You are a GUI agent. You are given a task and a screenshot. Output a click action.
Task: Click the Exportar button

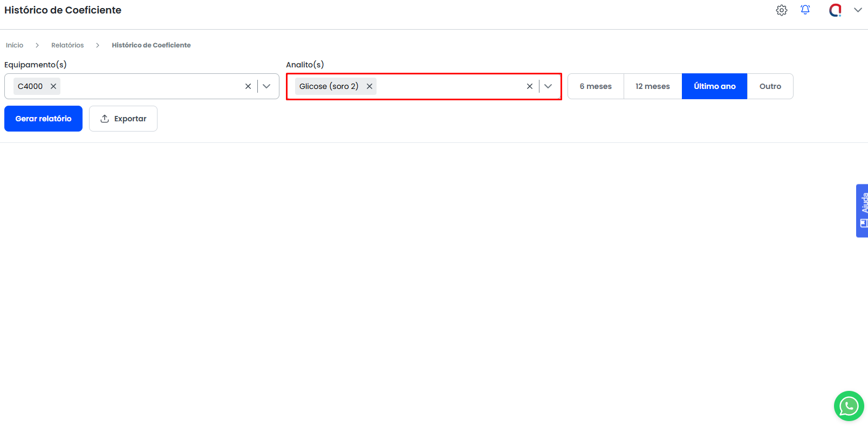(x=123, y=119)
